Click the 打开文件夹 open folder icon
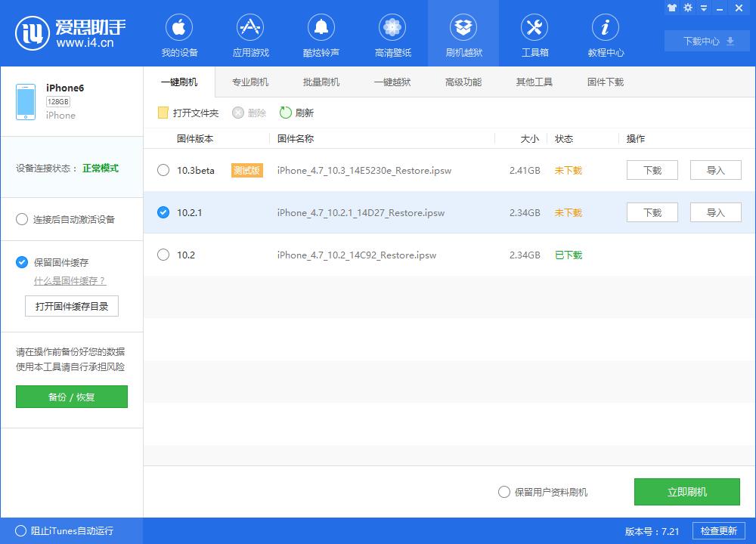This screenshot has width=756, height=544. pos(163,112)
